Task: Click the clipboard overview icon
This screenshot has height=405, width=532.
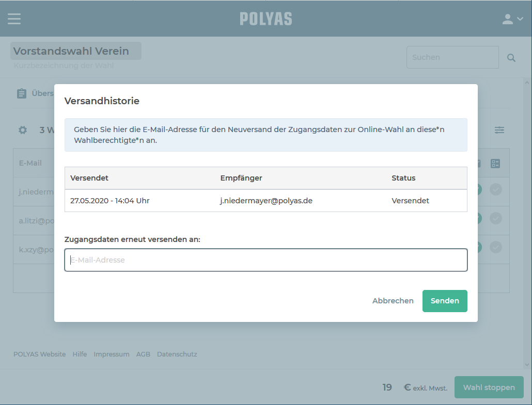Action: pos(22,93)
